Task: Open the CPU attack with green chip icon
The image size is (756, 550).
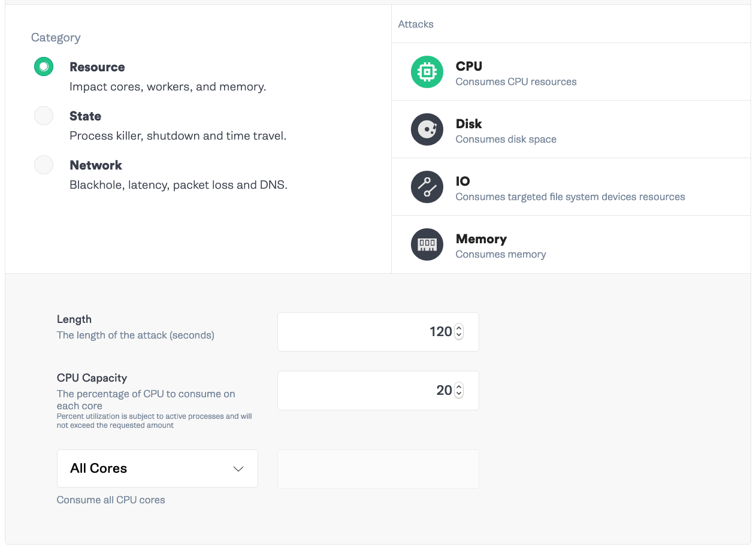Action: (427, 72)
